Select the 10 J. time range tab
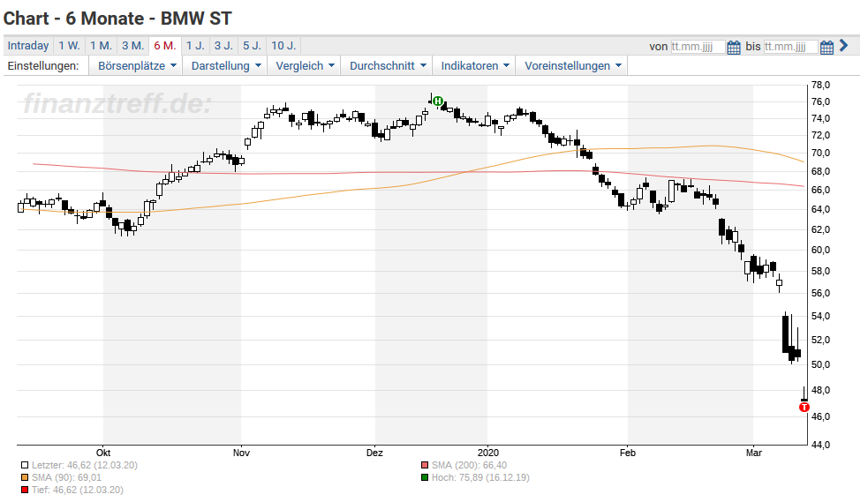The height and width of the screenshot is (502, 868). [283, 45]
